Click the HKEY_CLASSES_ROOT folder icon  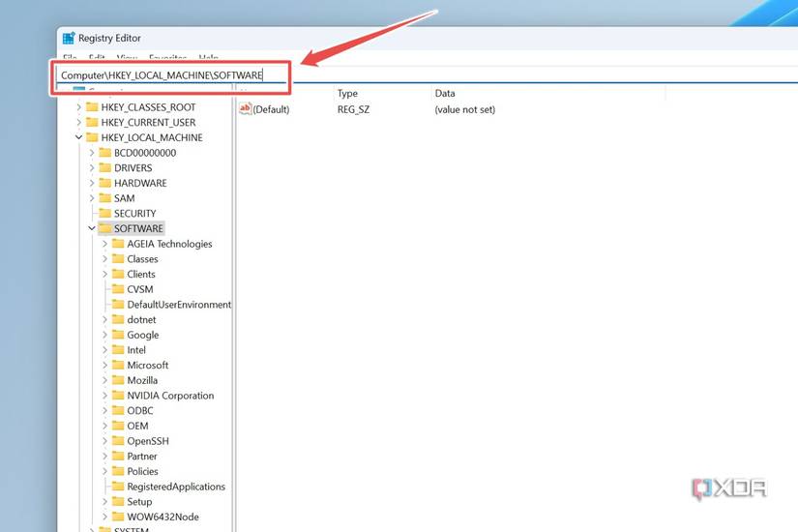[92, 107]
